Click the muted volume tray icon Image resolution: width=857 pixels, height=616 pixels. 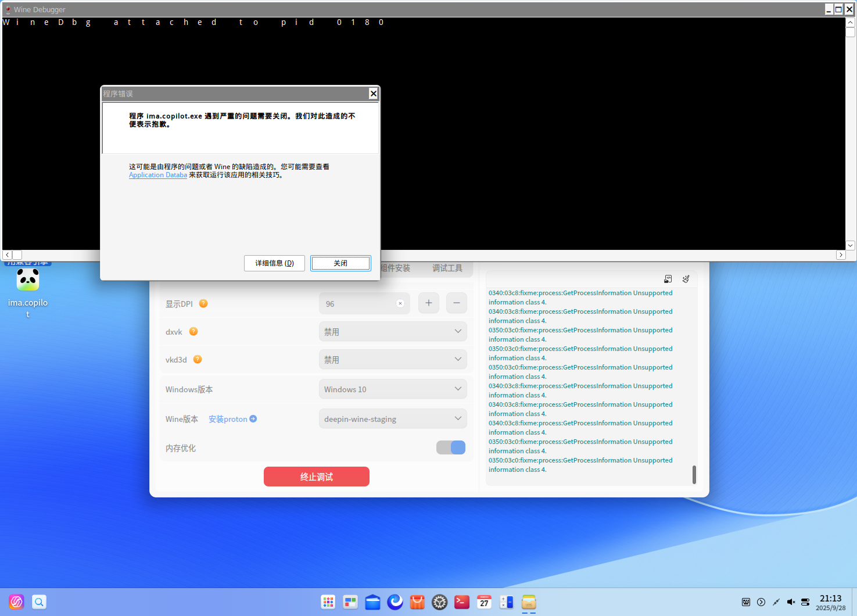tap(791, 602)
